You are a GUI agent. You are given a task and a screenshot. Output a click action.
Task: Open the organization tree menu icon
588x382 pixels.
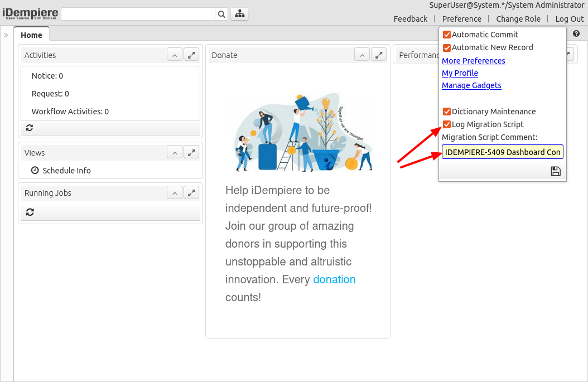pos(239,14)
